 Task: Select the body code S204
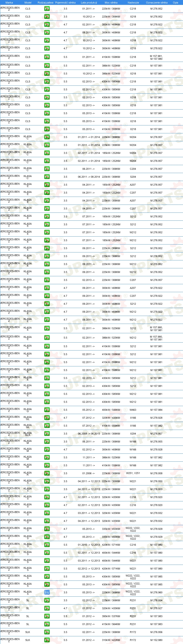133,177
